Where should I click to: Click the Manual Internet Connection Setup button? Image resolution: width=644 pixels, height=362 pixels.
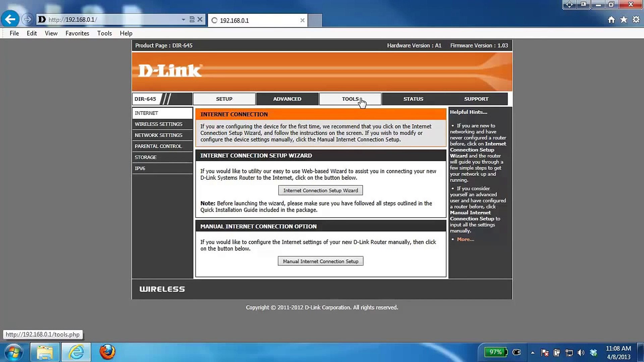(x=320, y=261)
